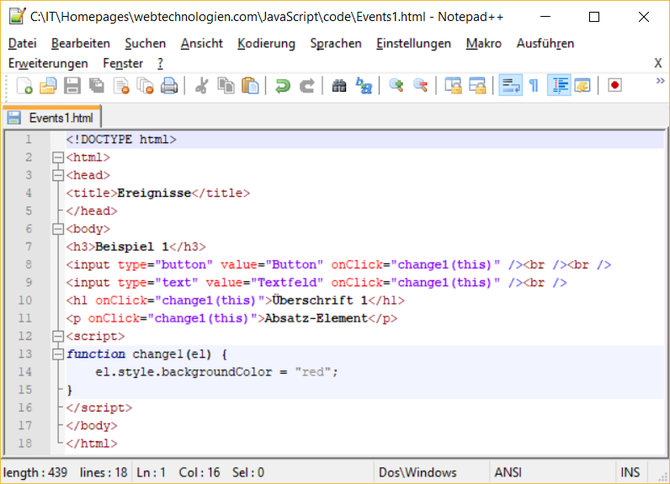The height and width of the screenshot is (484, 670).
Task: Open the Fenster menu
Action: click(123, 63)
